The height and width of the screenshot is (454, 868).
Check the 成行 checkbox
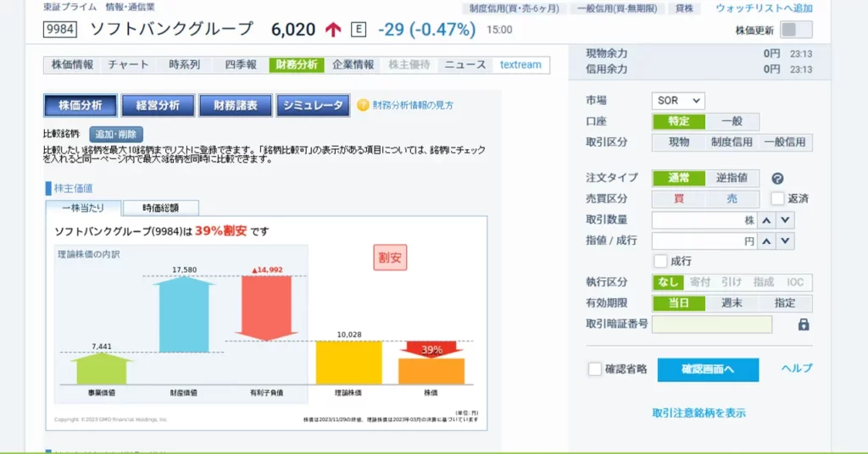[x=659, y=261]
